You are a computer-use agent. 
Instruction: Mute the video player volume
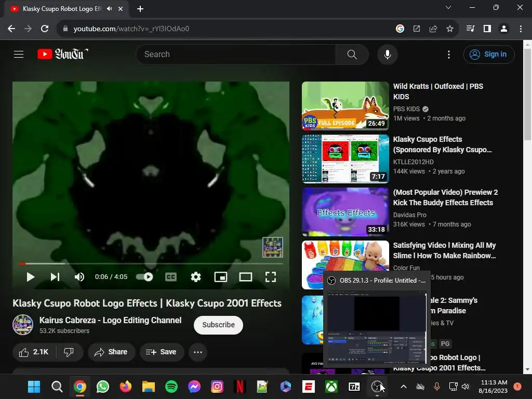[79, 277]
